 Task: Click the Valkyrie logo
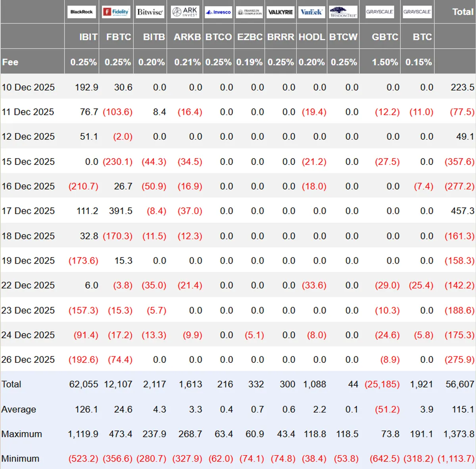pyautogui.click(x=280, y=12)
